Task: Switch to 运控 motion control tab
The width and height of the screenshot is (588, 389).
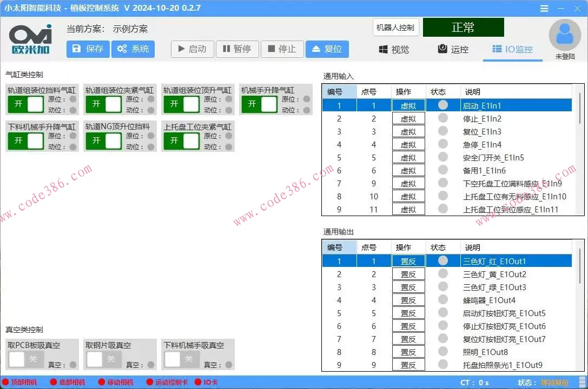Action: click(453, 49)
